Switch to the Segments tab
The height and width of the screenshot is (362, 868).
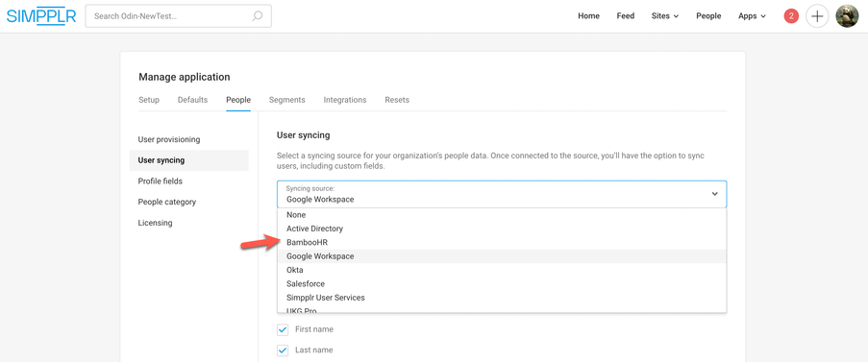coord(286,100)
